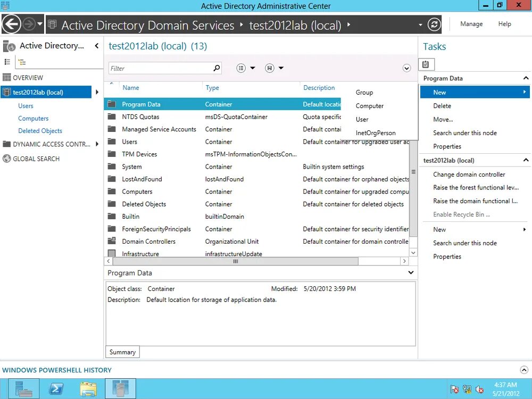Click the back navigation arrow

point(11,24)
